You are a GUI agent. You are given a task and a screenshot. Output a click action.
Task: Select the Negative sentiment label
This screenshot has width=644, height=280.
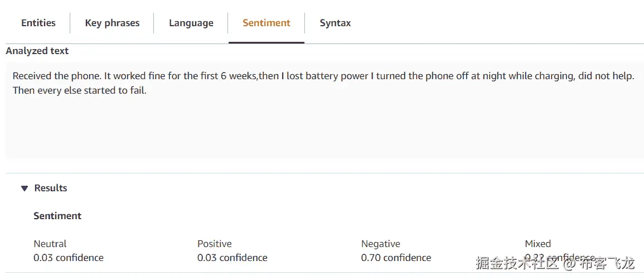pos(381,244)
